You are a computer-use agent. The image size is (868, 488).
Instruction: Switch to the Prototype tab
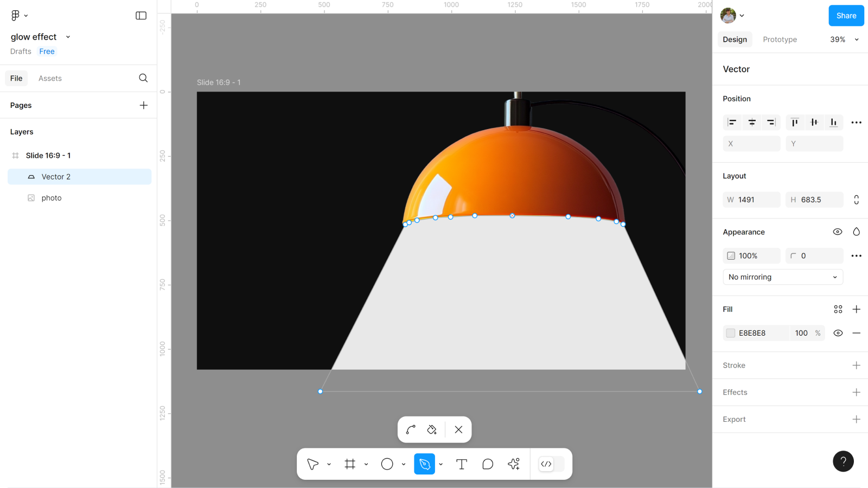[x=780, y=40]
